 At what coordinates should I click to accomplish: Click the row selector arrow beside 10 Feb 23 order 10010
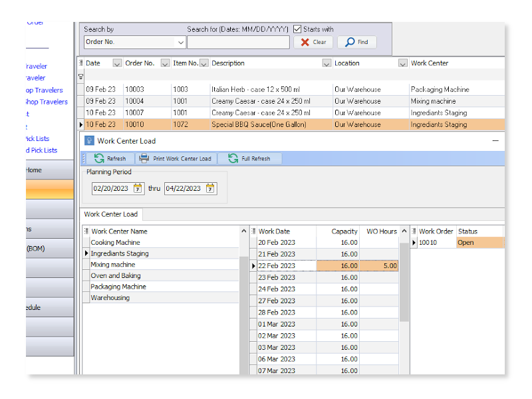82,124
